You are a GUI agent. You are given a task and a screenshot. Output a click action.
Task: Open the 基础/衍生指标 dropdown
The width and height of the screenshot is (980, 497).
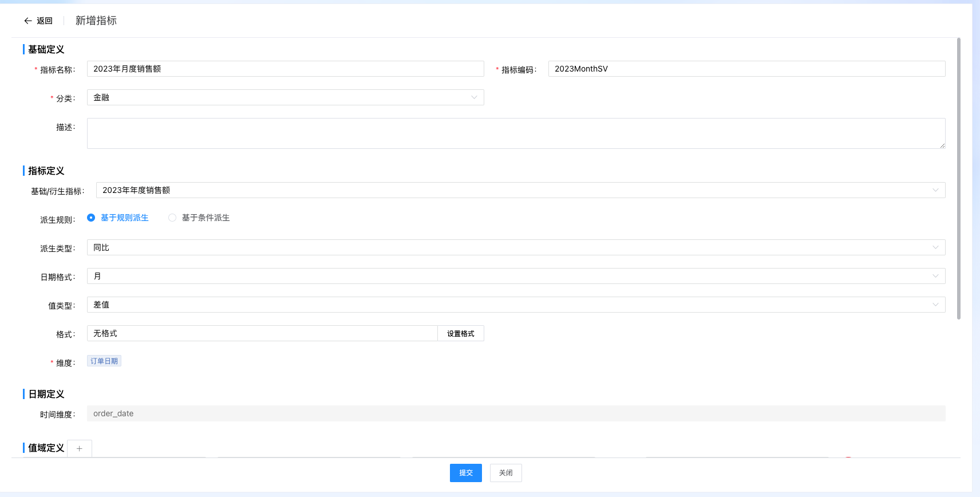(521, 190)
